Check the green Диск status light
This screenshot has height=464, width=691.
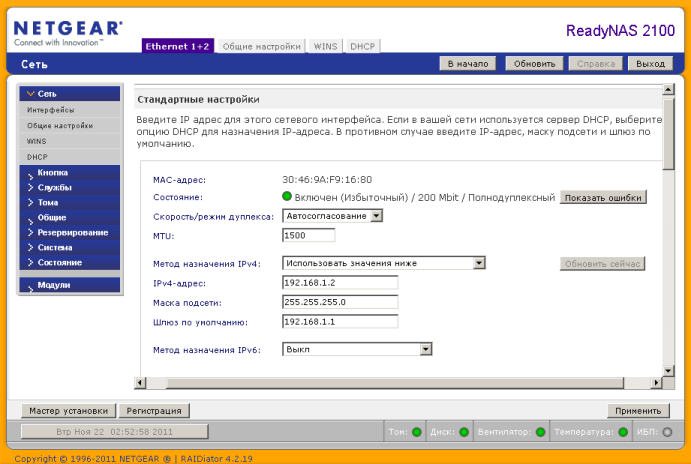pyautogui.click(x=464, y=432)
